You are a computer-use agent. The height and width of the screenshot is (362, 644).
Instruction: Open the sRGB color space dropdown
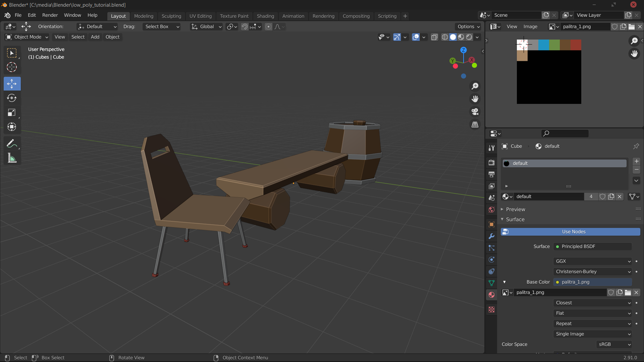click(x=614, y=344)
